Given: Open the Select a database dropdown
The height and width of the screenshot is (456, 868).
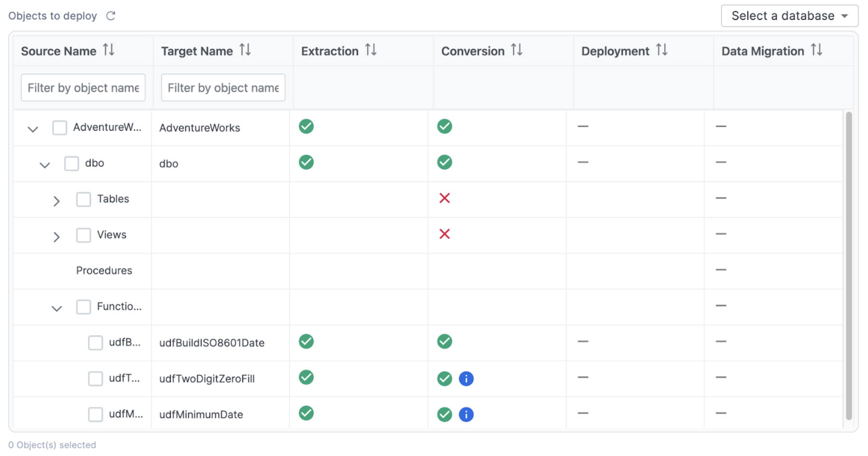Looking at the screenshot, I should tap(789, 15).
